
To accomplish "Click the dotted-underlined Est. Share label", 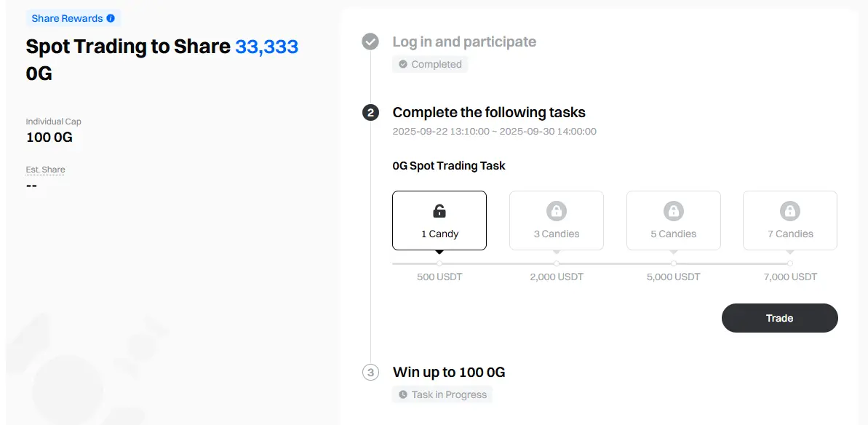I will pyautogui.click(x=45, y=170).
